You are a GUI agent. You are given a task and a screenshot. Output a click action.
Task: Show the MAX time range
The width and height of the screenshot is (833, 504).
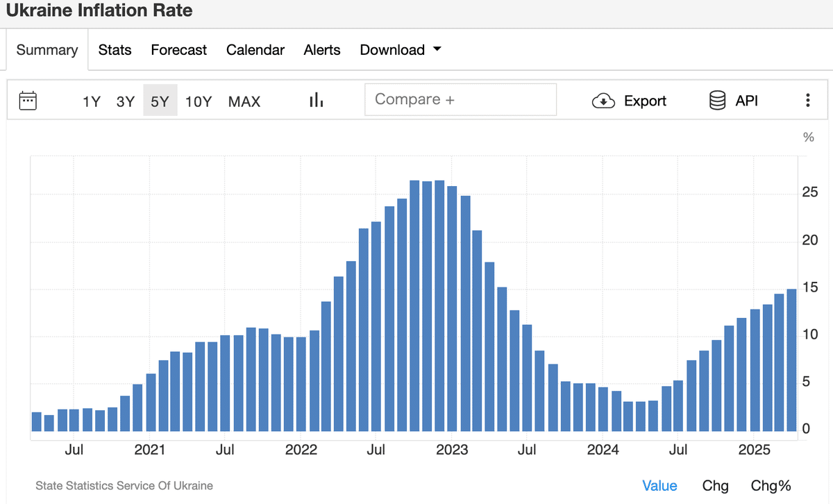pos(244,101)
